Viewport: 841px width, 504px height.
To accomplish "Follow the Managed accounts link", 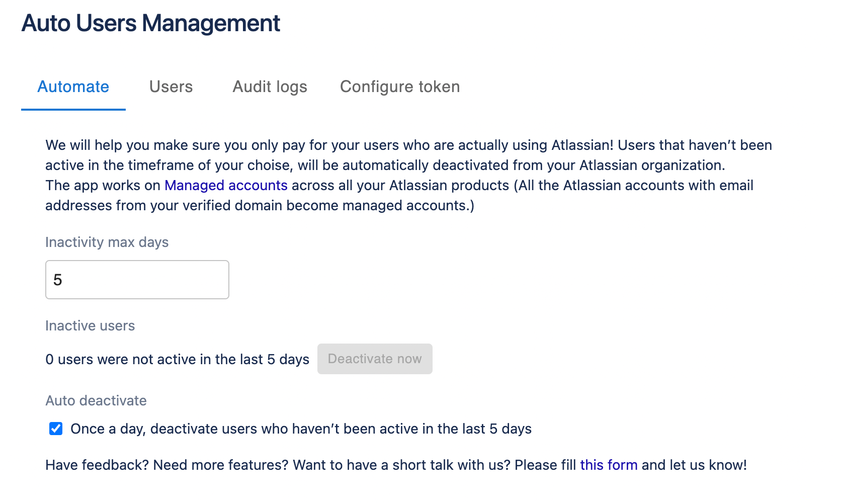I will [226, 185].
